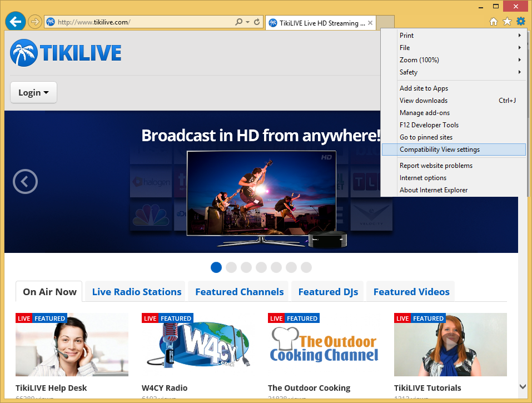Image resolution: width=532 pixels, height=403 pixels.
Task: Select the sixth carousel dot
Action: [291, 267]
